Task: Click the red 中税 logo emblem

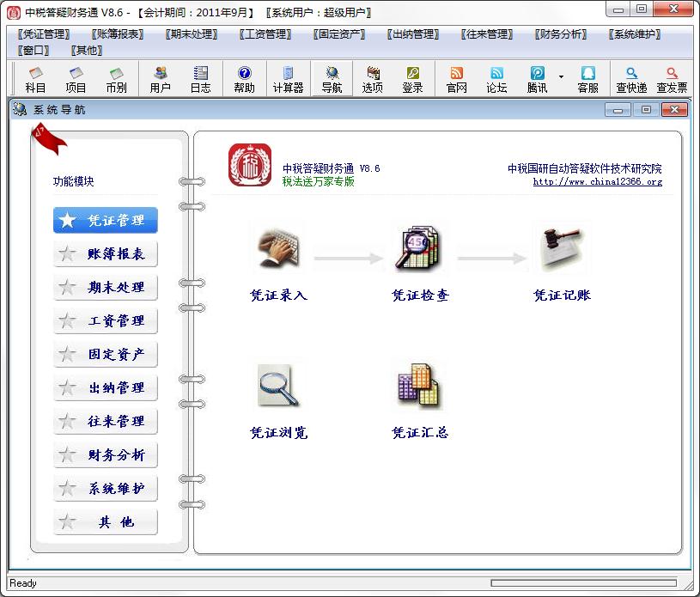Action: 250,165
